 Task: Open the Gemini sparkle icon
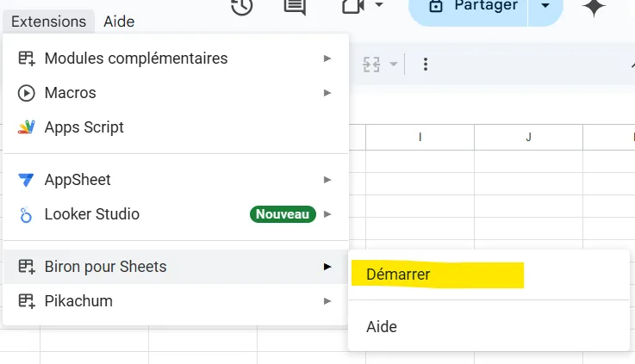click(595, 7)
